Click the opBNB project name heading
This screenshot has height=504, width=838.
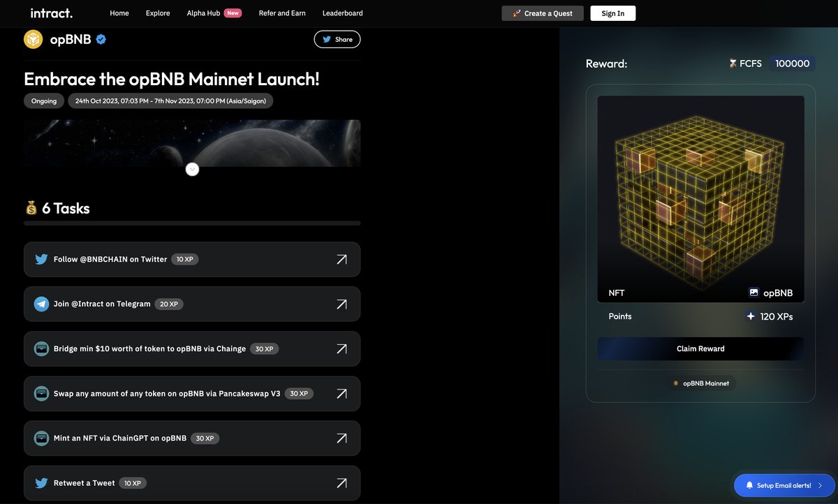coord(71,39)
